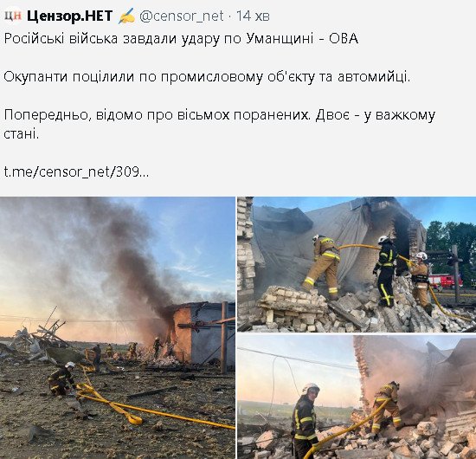The height and width of the screenshot is (459, 476).
Task: Click the damaged shed with orange wall
Action: point(201,333)
